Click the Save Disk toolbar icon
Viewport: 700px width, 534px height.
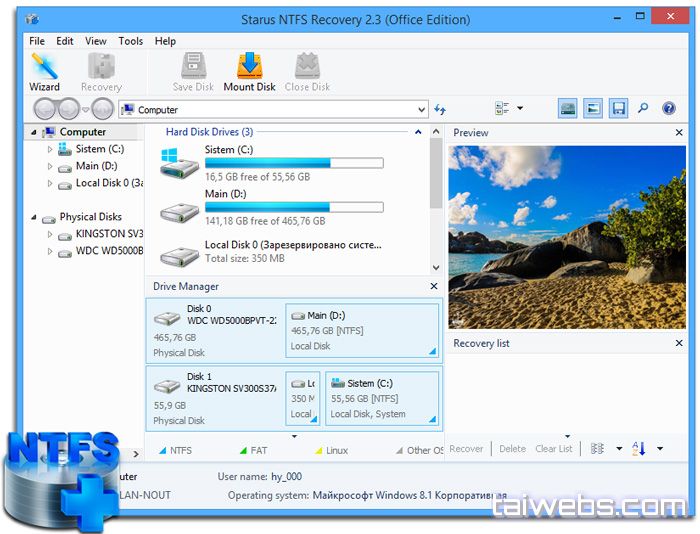point(192,72)
